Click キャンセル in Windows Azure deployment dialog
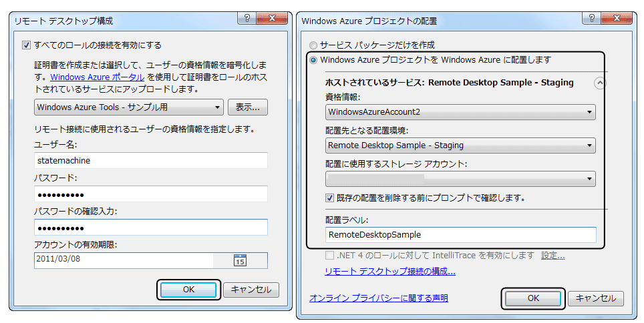Screen dimensions: 644x323 point(595,298)
